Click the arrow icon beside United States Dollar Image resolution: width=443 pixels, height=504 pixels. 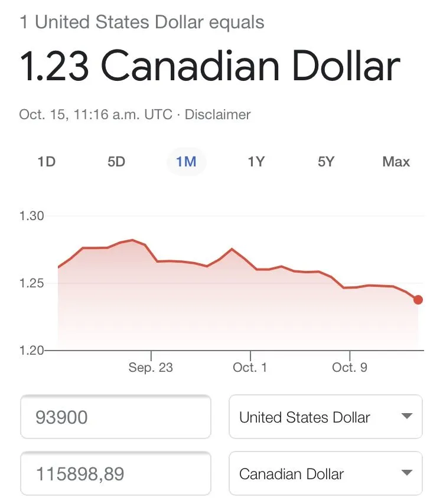point(406,417)
